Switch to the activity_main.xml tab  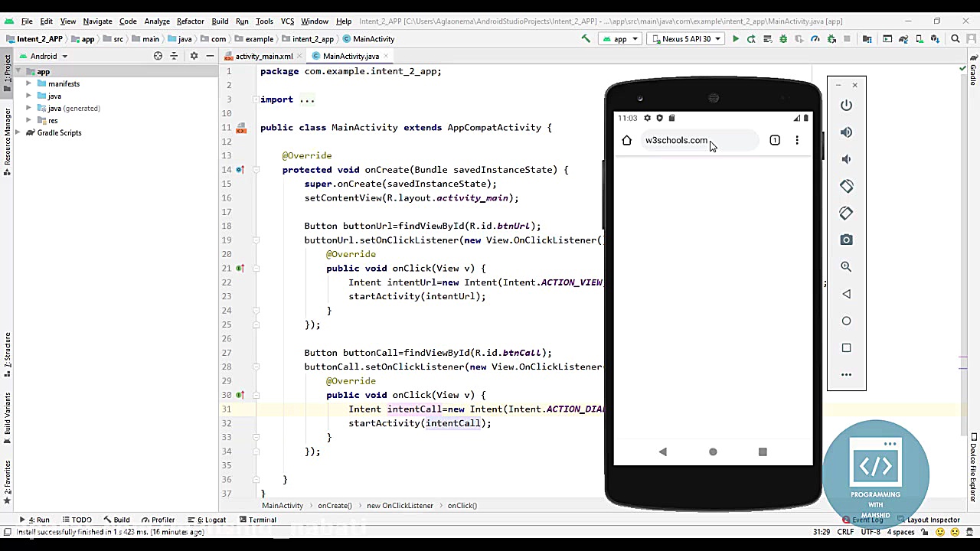(x=263, y=56)
